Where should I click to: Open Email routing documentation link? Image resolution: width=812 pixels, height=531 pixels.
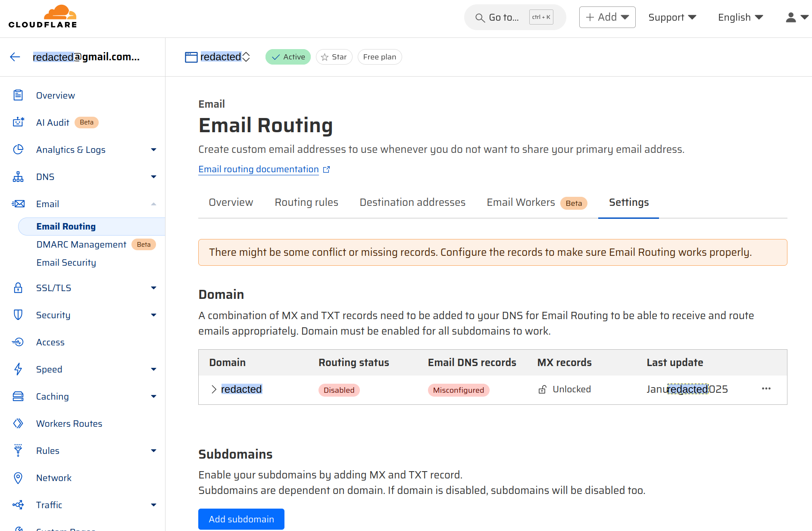tap(259, 169)
